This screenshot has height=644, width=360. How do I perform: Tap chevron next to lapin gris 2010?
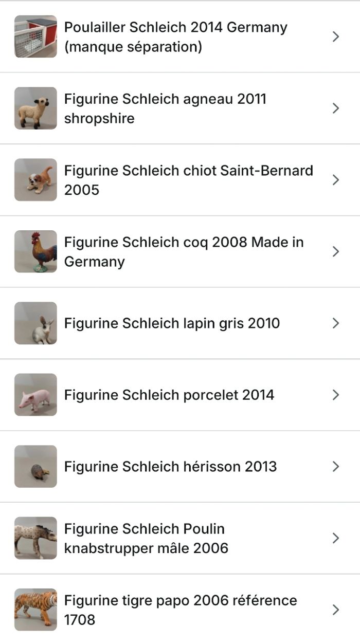[x=336, y=323]
